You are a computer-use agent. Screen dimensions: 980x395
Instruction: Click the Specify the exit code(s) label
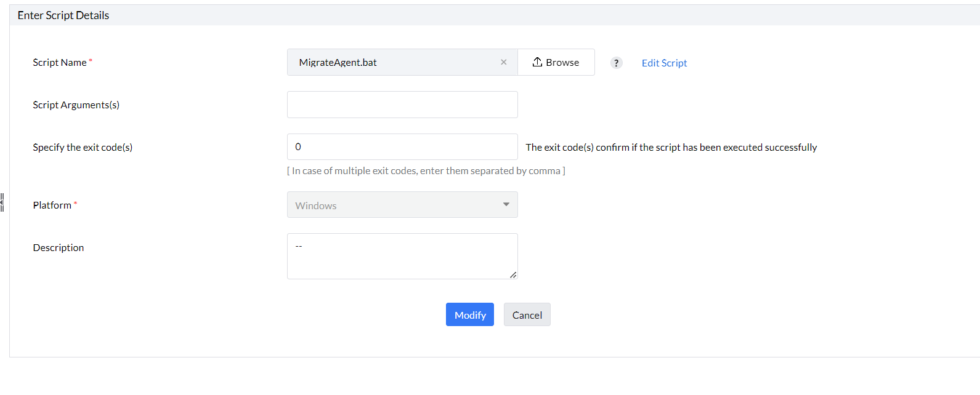click(83, 147)
